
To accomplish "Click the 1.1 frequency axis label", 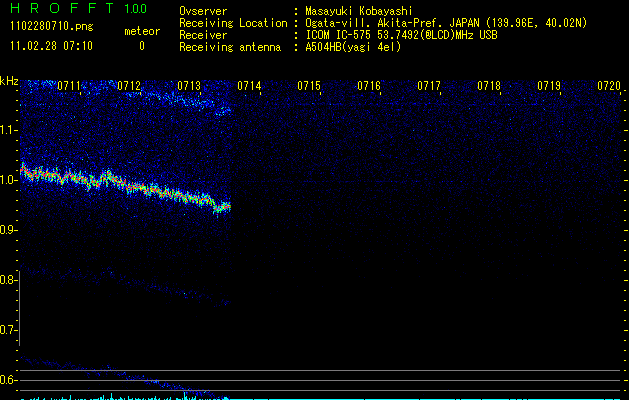I will click(7, 130).
